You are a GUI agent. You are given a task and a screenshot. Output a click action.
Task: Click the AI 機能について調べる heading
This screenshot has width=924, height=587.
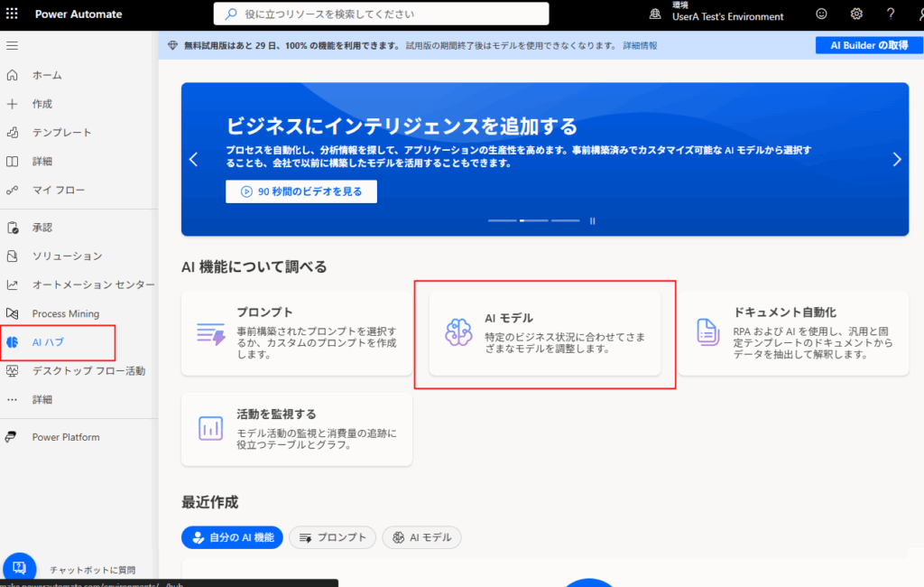pyautogui.click(x=254, y=266)
